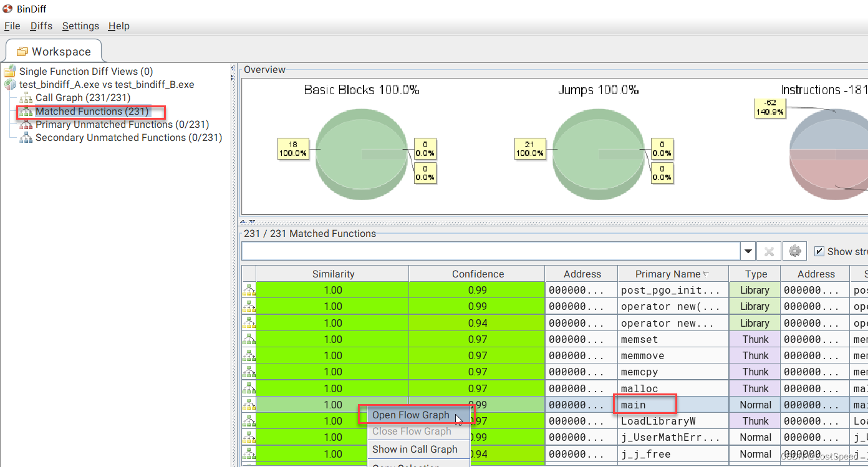868x467 pixels.
Task: Click the folder icon on the Workspace tab
Action: click(22, 51)
